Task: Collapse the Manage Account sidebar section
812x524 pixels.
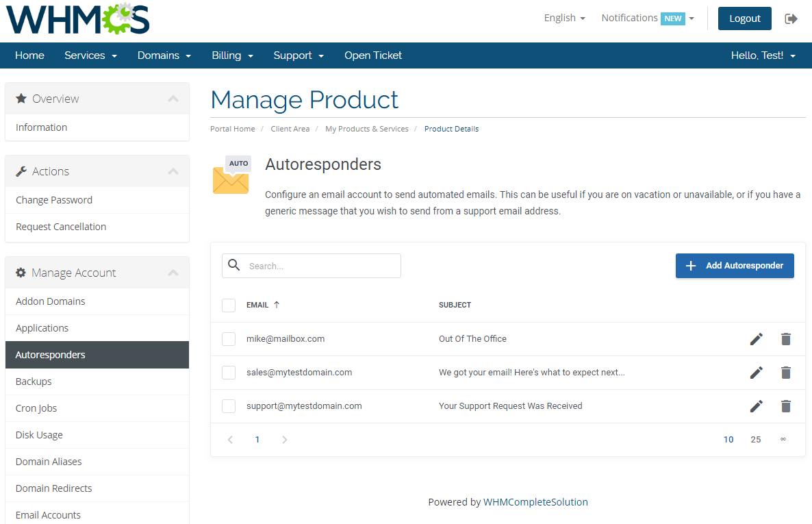Action: click(173, 272)
